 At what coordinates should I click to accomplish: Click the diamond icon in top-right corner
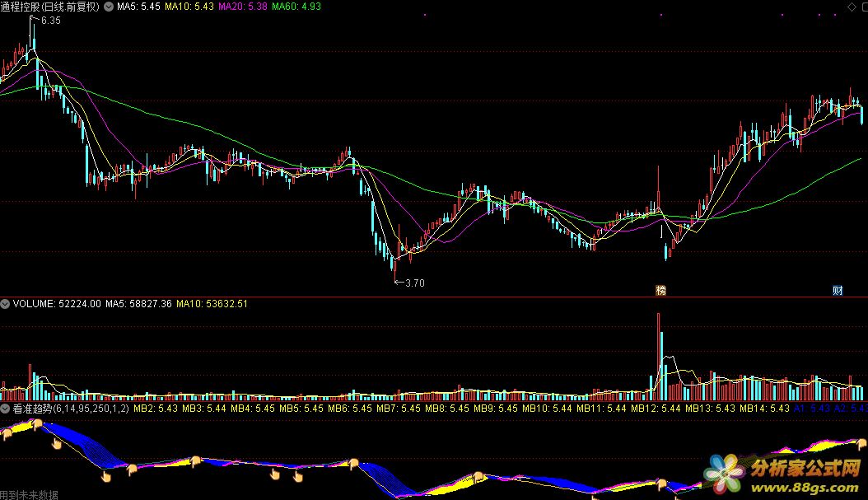[x=852, y=7]
